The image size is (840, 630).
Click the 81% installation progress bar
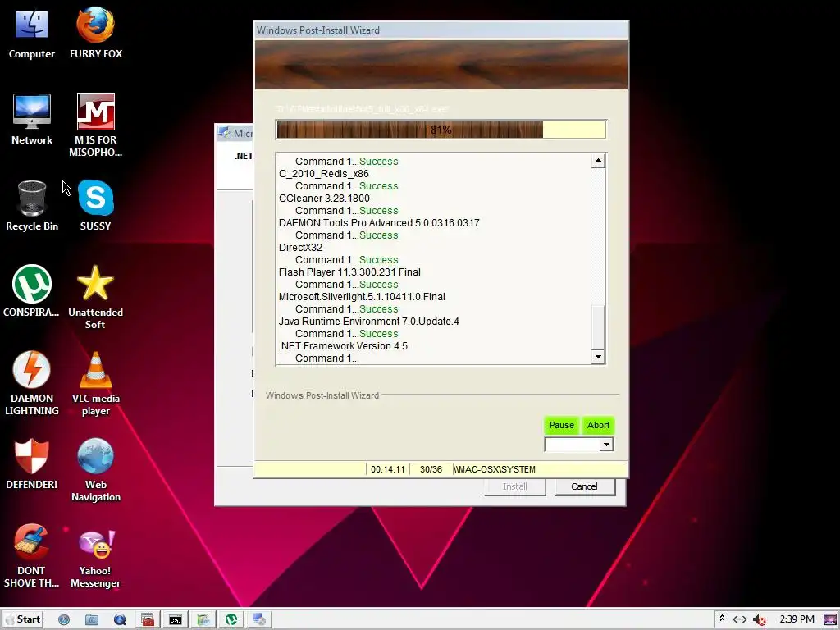pyautogui.click(x=441, y=130)
